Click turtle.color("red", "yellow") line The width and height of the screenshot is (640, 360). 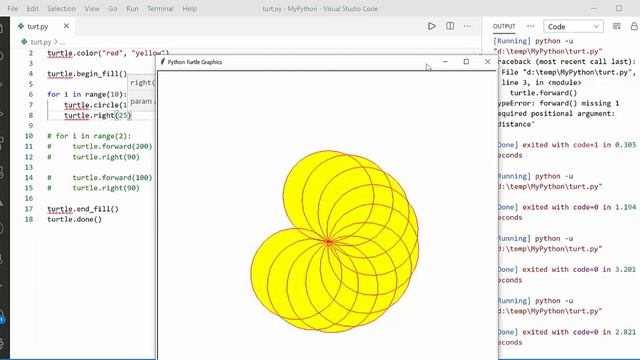[x=108, y=53]
